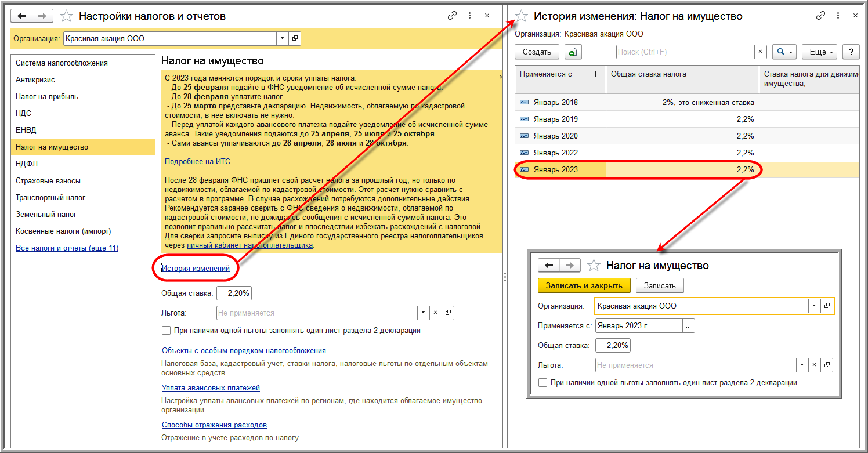This screenshot has height=453, width=868.
Task: Open Способы отражения расходов link
Action: [x=214, y=425]
